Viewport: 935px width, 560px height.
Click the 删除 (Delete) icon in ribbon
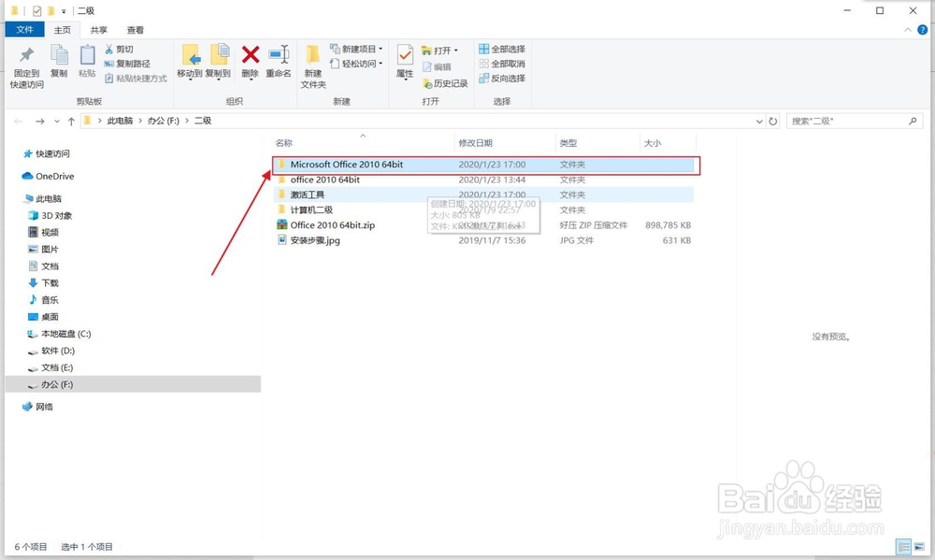[x=251, y=58]
